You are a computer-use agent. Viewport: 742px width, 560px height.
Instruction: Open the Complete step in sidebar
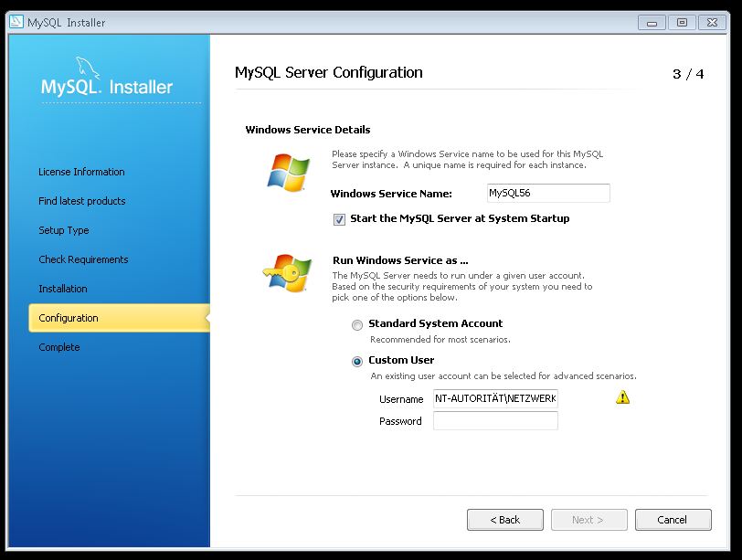pos(59,347)
